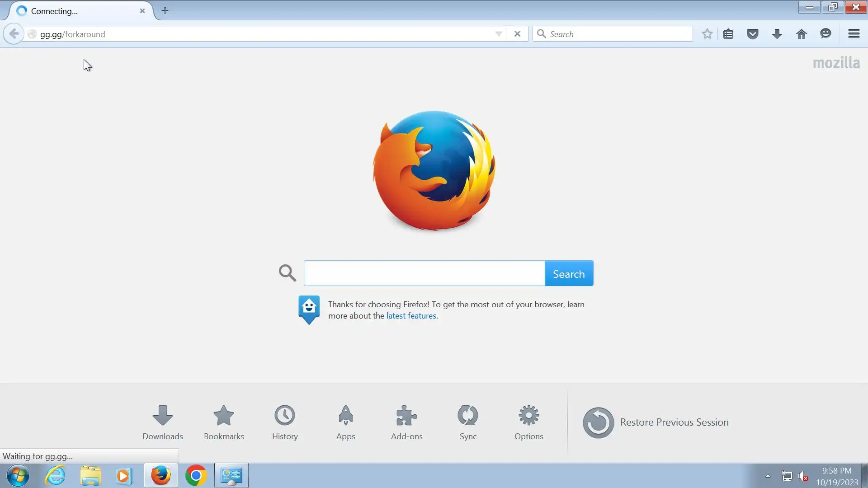
Task: Open the hamburger menu
Action: tap(854, 34)
